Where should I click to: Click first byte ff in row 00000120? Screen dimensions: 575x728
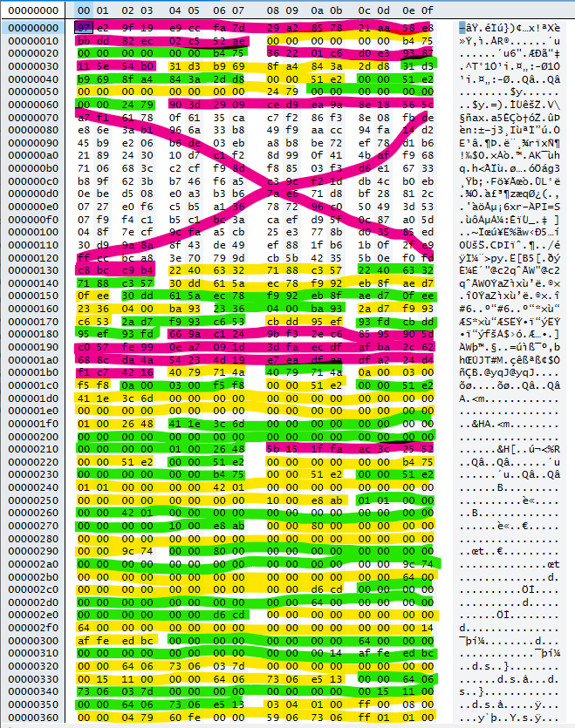click(84, 257)
